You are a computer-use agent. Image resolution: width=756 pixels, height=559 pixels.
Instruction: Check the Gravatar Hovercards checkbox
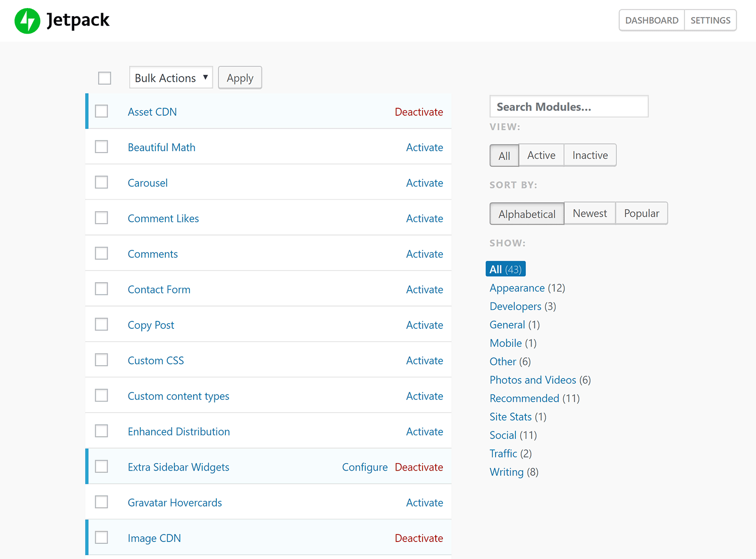pos(102,502)
